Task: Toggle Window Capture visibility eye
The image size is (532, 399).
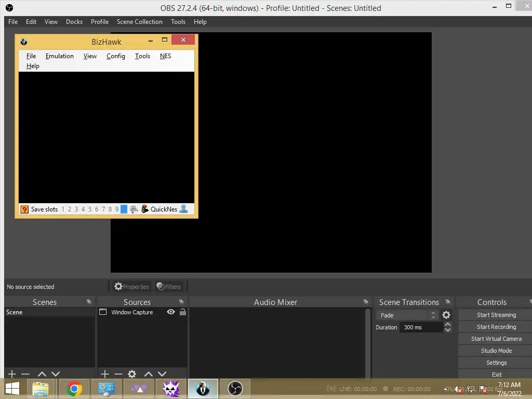Action: tap(171, 312)
